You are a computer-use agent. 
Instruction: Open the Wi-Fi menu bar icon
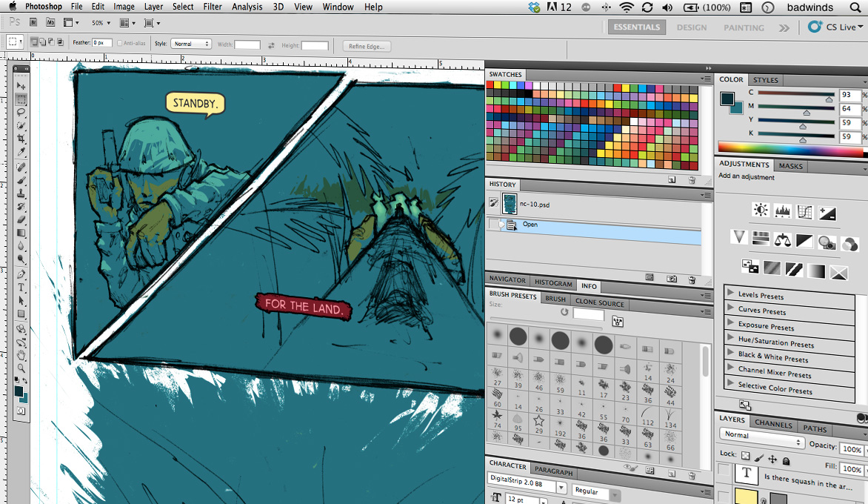(x=627, y=7)
